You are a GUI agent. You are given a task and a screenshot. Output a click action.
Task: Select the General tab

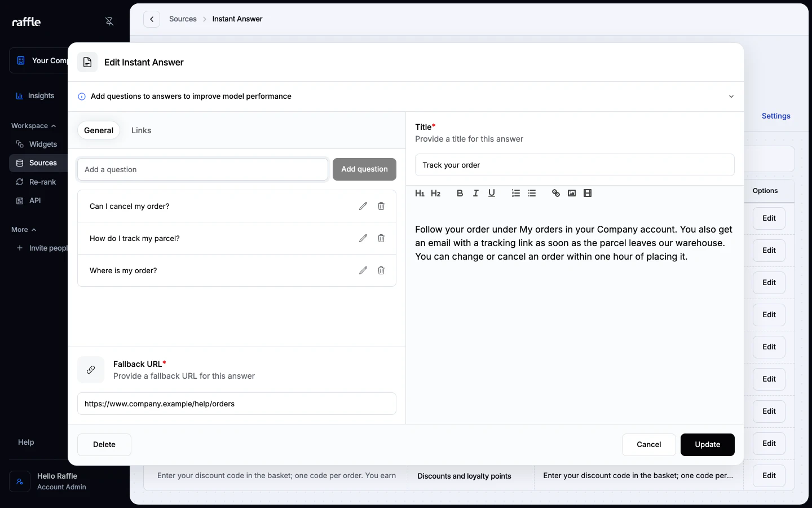coord(99,130)
